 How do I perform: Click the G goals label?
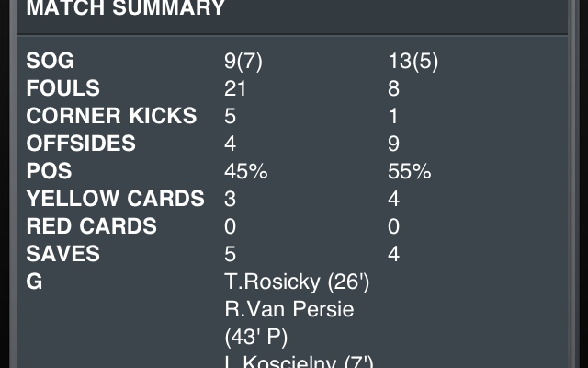(35, 282)
